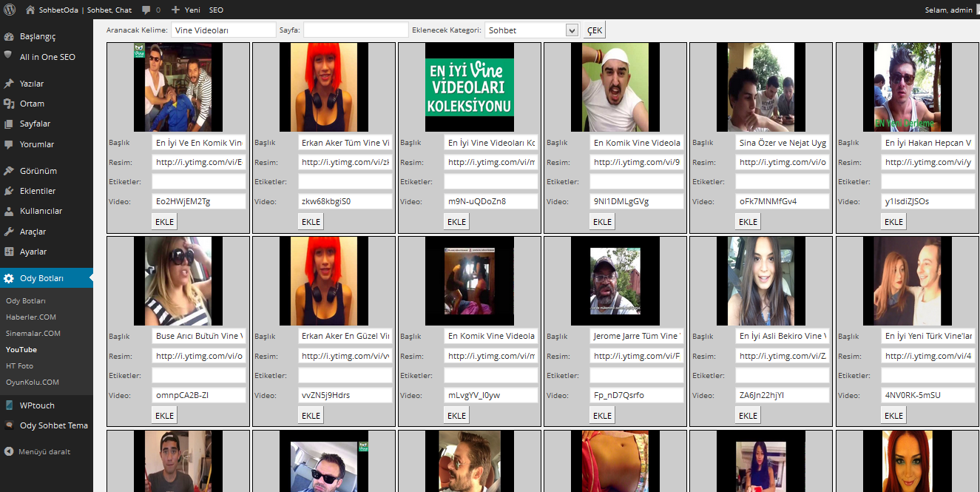Click the Menüyü daralt collapse arrow icon
Screen dimensions: 980x492
8,451
